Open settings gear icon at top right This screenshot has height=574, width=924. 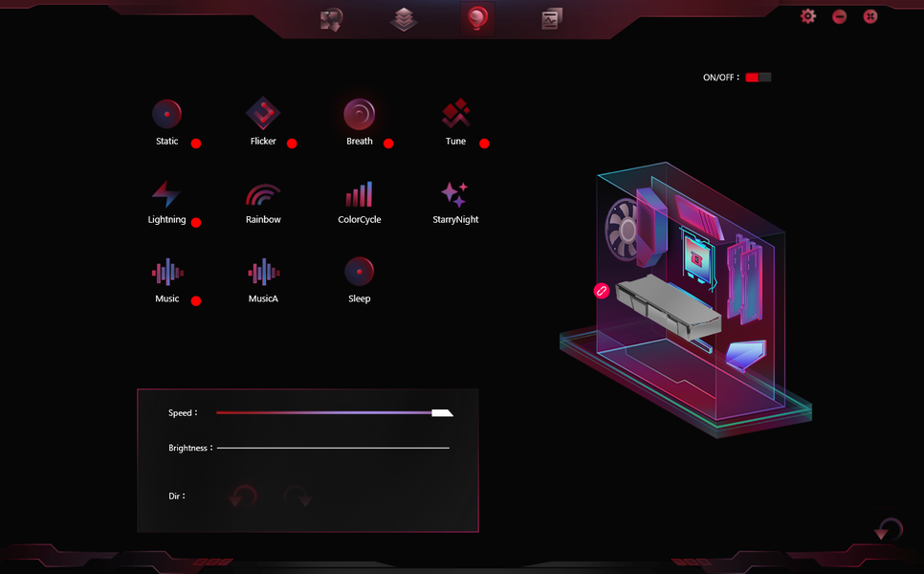tap(808, 16)
